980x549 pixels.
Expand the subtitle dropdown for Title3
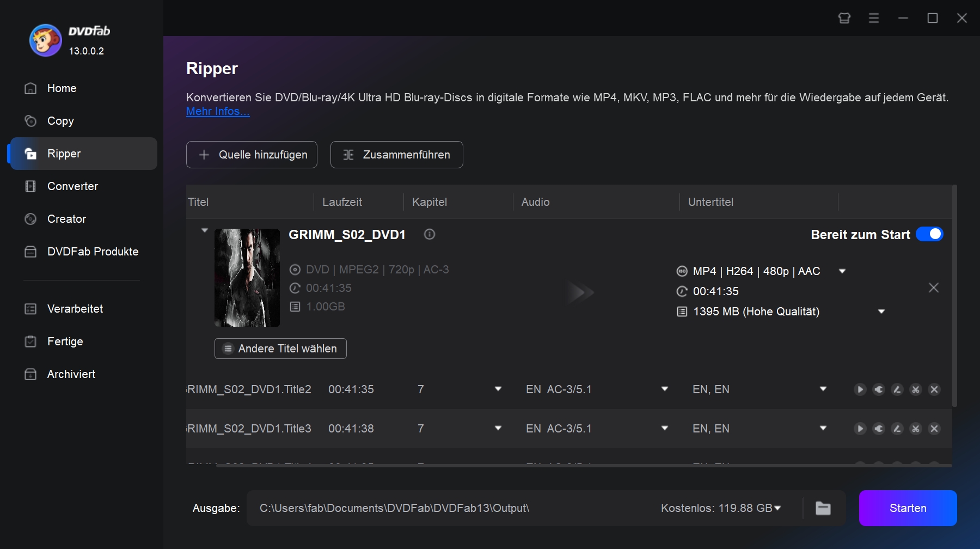823,428
